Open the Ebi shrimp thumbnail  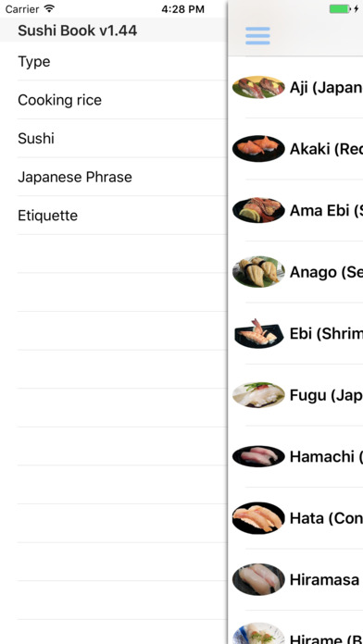click(x=258, y=333)
